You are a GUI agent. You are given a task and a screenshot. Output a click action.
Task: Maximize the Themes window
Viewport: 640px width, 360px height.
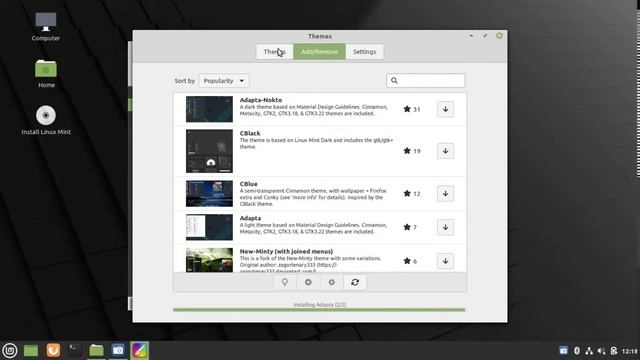pos(485,36)
